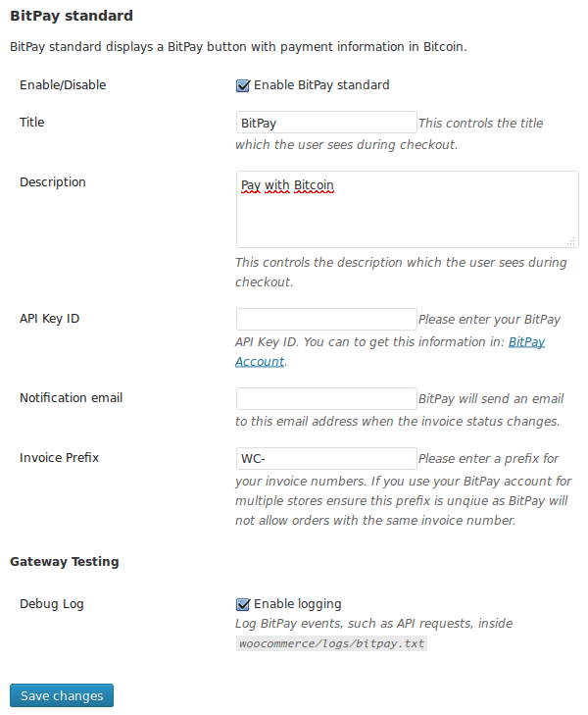This screenshot has height=715, width=588.
Task: Click the Notification email label
Action: tap(72, 398)
